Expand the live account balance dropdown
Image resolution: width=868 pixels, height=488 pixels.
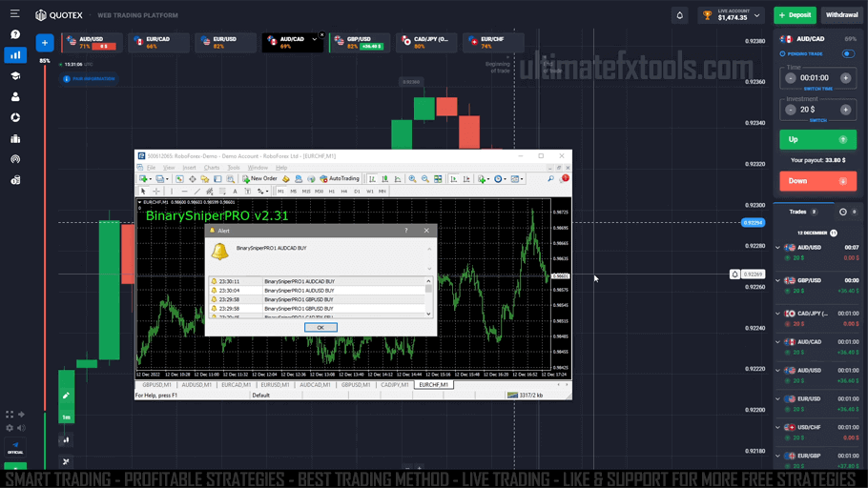(x=756, y=15)
